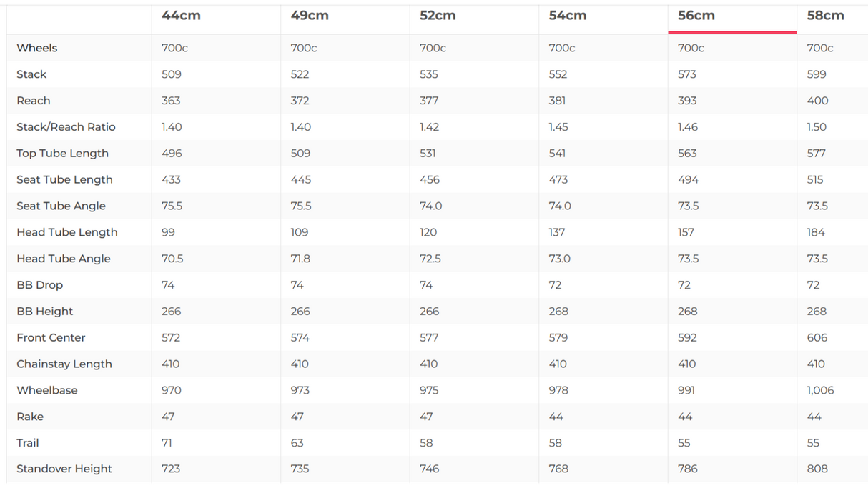Select the Chainstay Length row label
Screen dimensions: 868x488
point(64,364)
